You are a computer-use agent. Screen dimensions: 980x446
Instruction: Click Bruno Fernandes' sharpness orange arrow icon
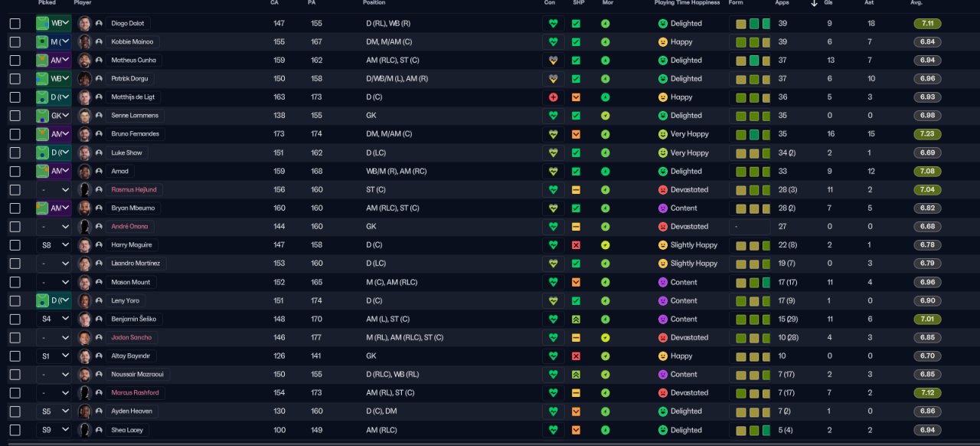576,134
